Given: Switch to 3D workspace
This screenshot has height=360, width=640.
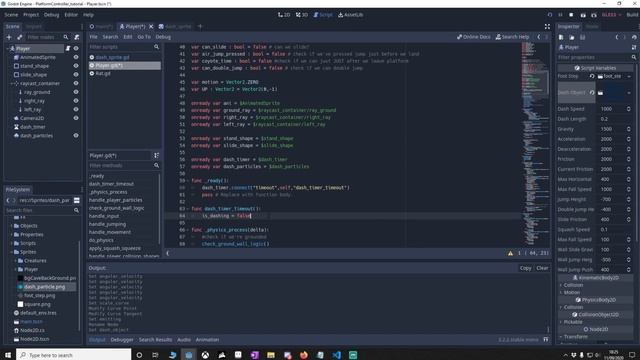Looking at the screenshot, I should click(302, 15).
